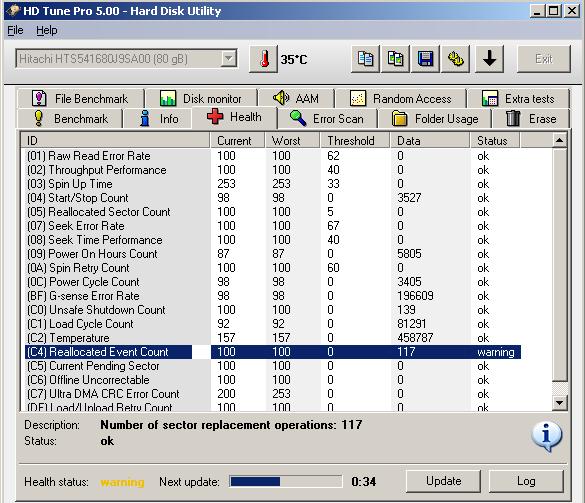The height and width of the screenshot is (503, 585).
Task: Select the Current Pending Sector row
Action: pos(272,366)
